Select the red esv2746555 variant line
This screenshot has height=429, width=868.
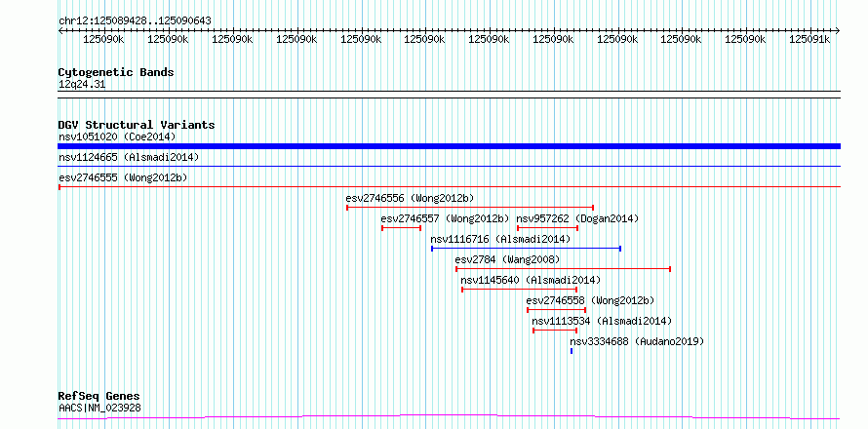(449, 187)
